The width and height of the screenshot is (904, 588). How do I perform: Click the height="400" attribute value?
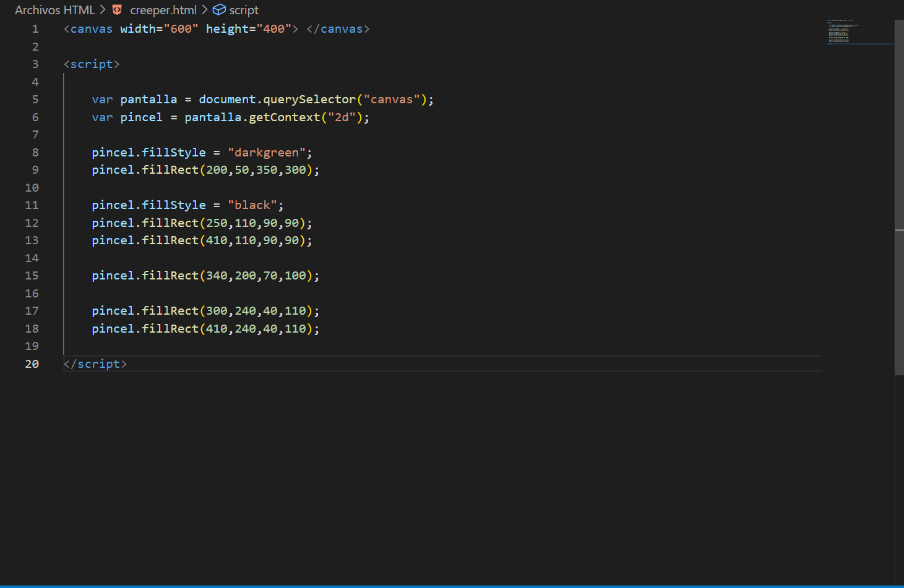[x=273, y=29]
